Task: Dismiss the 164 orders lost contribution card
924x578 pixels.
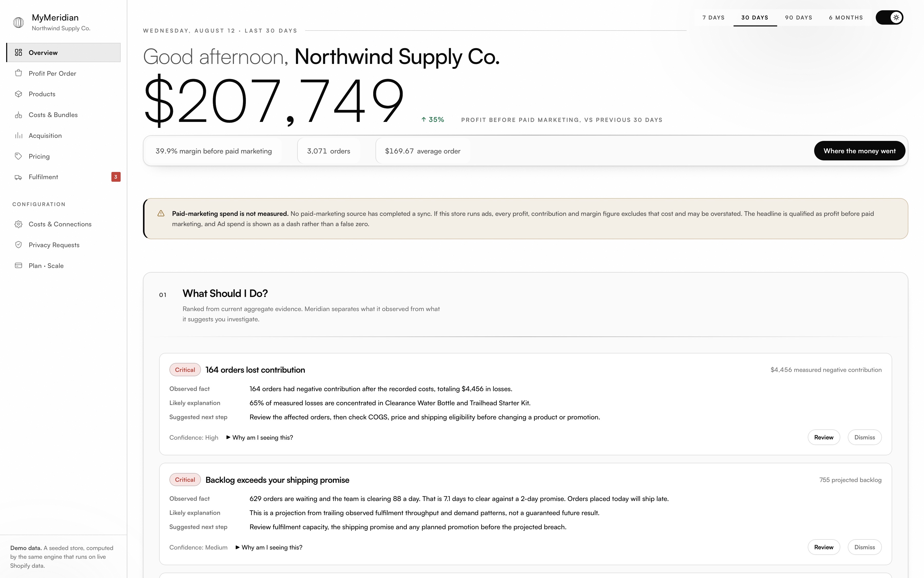Action: [x=864, y=437]
